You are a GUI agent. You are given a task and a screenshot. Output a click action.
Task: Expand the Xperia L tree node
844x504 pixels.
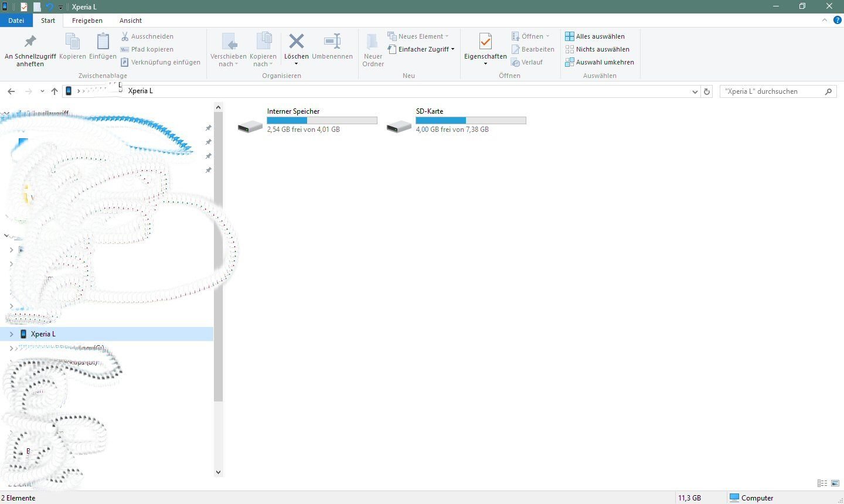pyautogui.click(x=11, y=334)
